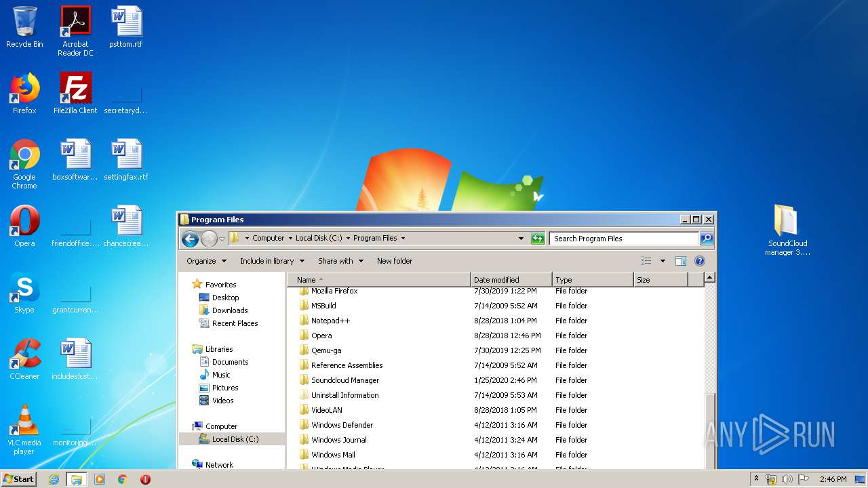Viewport: 868px width, 488px height.
Task: Select Videos library in navigation pane
Action: tap(222, 401)
